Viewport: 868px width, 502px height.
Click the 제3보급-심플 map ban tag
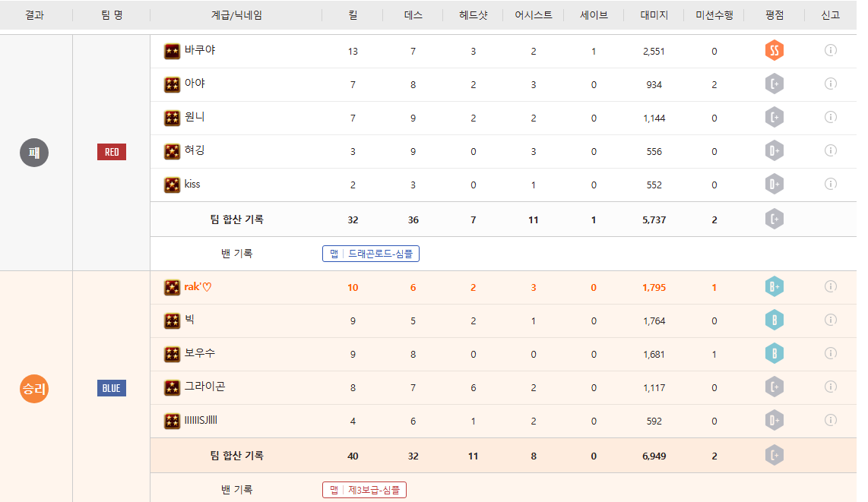[x=364, y=490]
